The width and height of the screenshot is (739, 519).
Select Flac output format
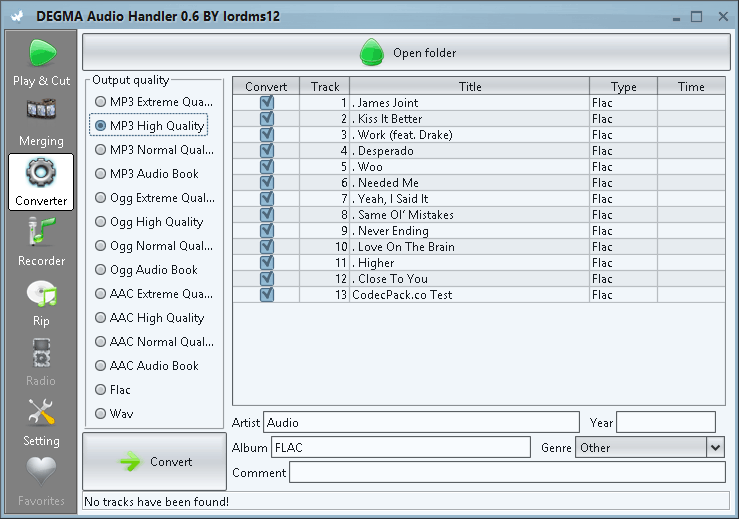pyautogui.click(x=113, y=390)
